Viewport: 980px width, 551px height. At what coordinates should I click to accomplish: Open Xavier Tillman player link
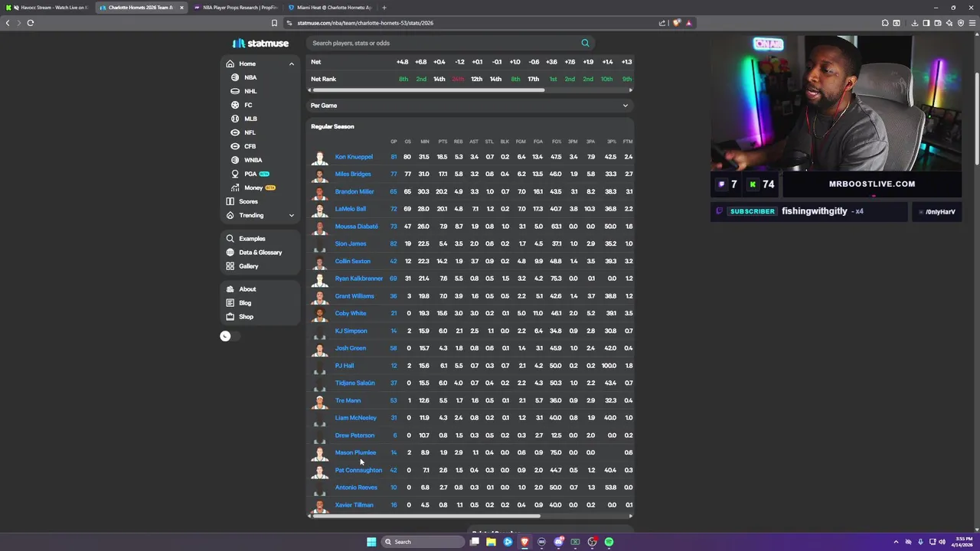pyautogui.click(x=354, y=505)
